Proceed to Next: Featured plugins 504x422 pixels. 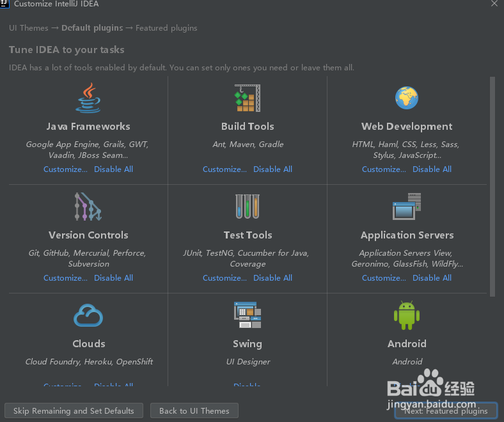(446, 410)
